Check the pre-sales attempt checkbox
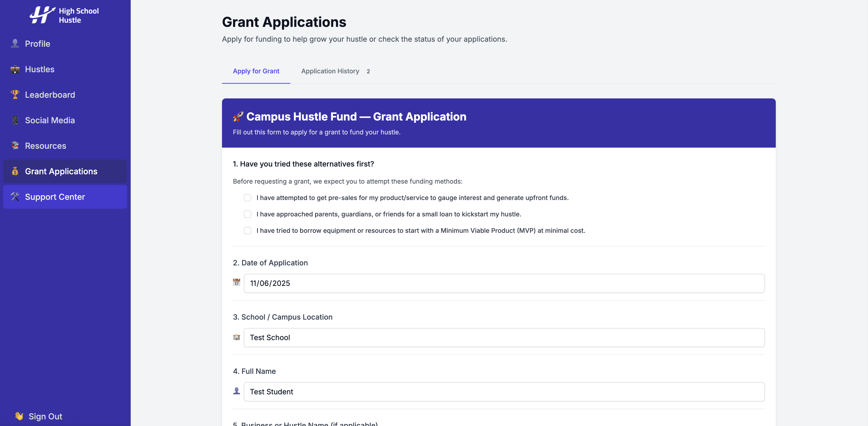This screenshot has width=868, height=426. tap(248, 198)
